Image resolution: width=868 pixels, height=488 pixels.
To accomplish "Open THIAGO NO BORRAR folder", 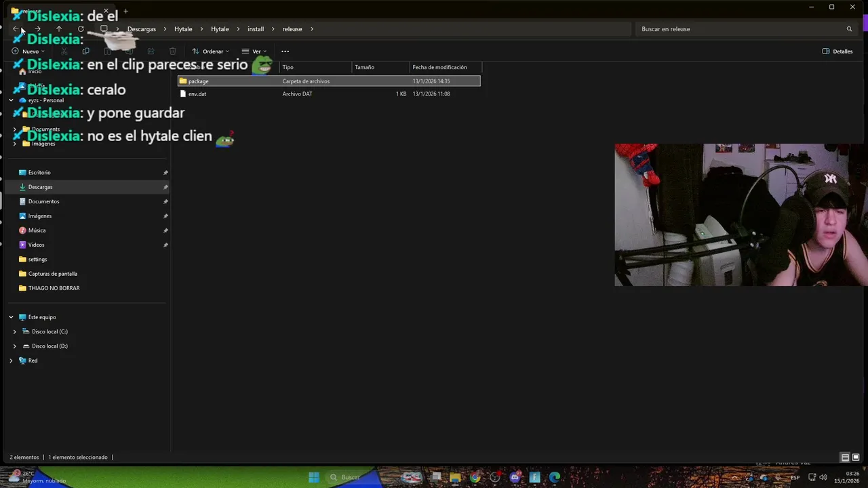I will coord(54,289).
